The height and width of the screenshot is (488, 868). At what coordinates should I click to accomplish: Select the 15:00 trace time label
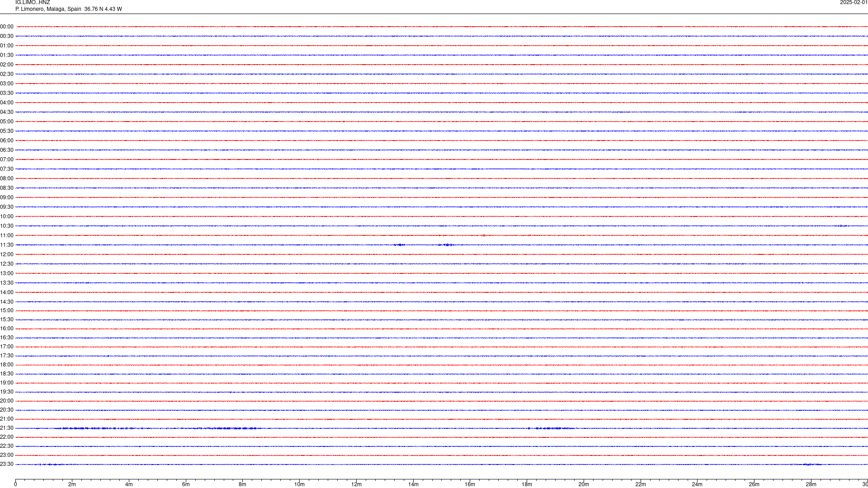(x=7, y=310)
